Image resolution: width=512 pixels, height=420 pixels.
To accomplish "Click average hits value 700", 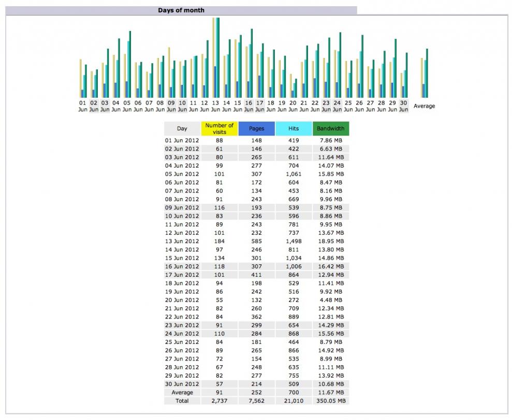I will point(294,393).
